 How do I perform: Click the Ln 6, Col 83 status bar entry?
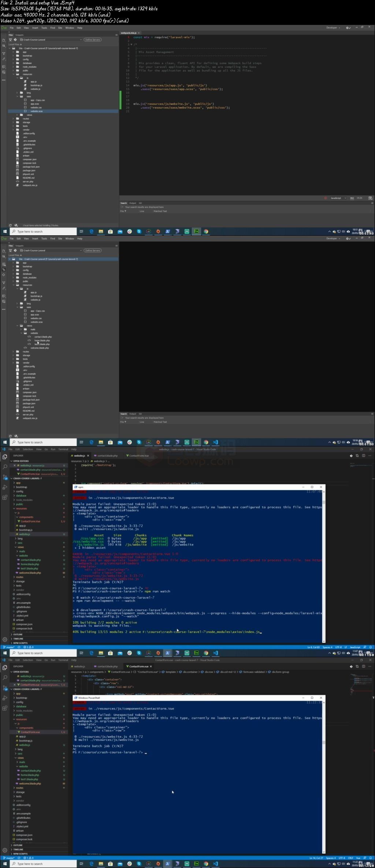(313, 647)
